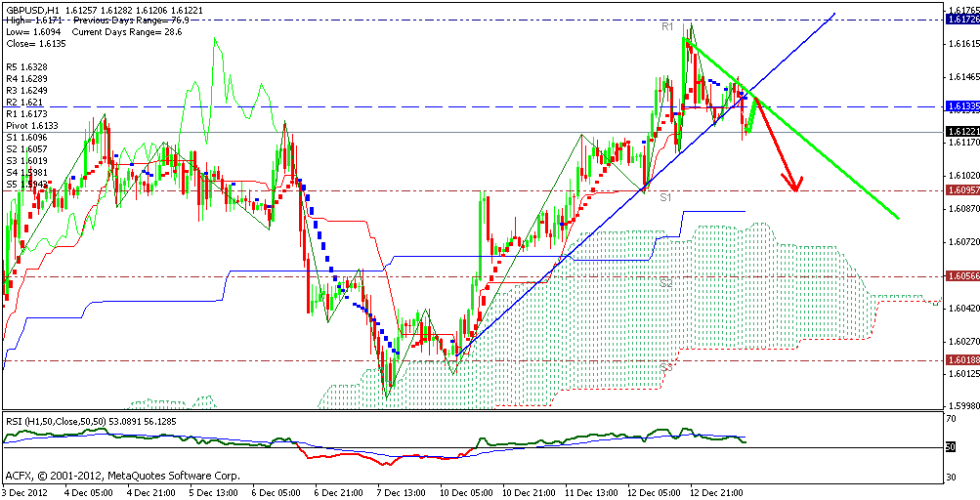
Task: Click the R5 1.6328 level text
Action: 26,66
